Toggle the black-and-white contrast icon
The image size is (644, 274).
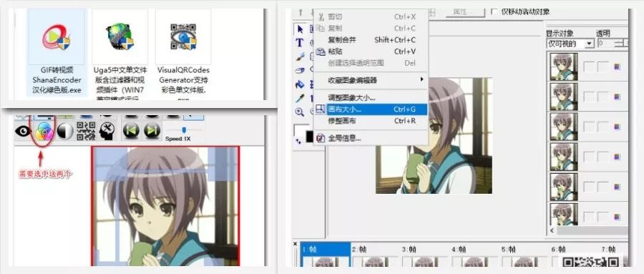click(x=64, y=131)
